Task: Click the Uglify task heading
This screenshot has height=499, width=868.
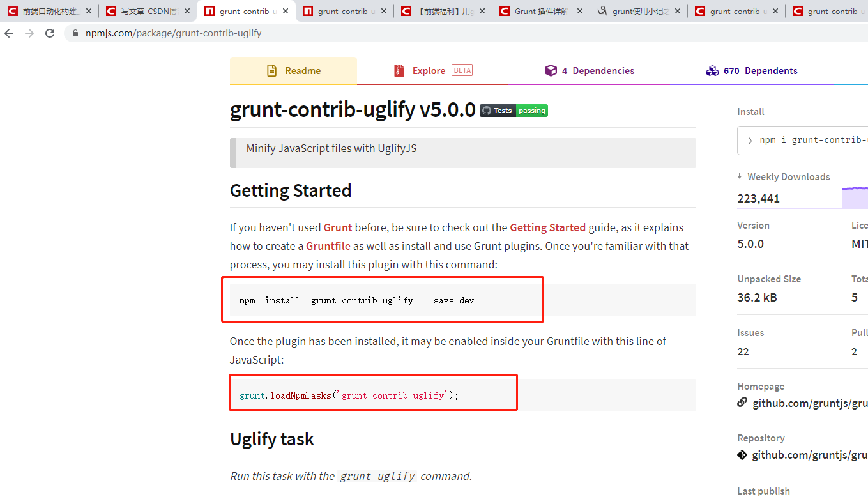Action: point(272,440)
